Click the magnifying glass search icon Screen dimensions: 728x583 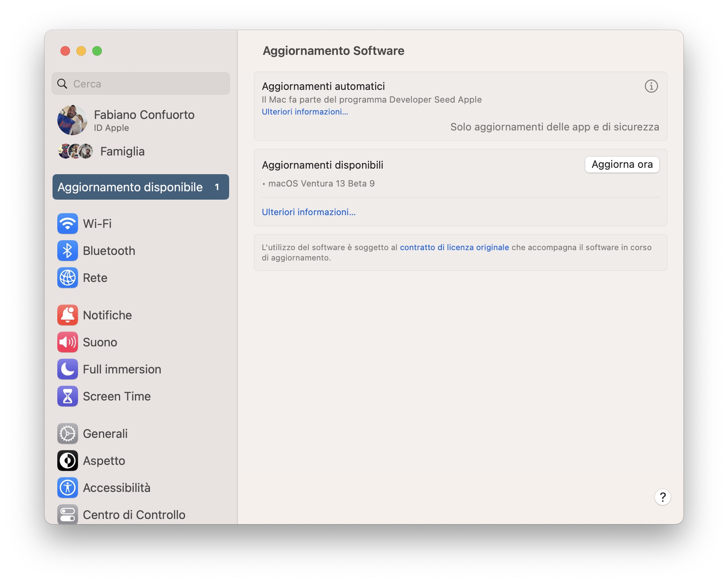click(62, 84)
